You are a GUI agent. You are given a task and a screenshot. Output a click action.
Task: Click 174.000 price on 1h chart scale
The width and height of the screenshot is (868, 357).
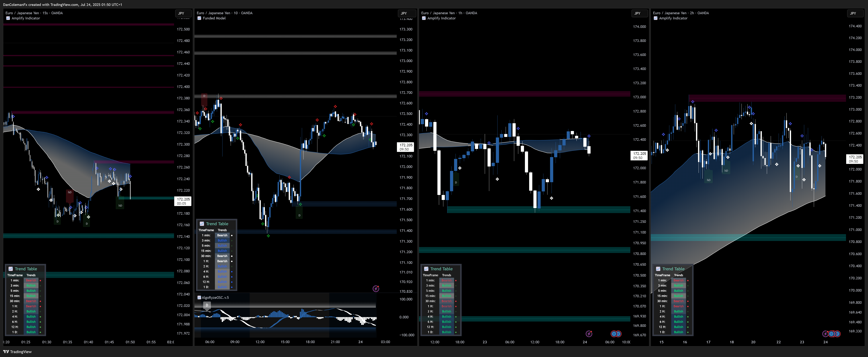pyautogui.click(x=639, y=27)
